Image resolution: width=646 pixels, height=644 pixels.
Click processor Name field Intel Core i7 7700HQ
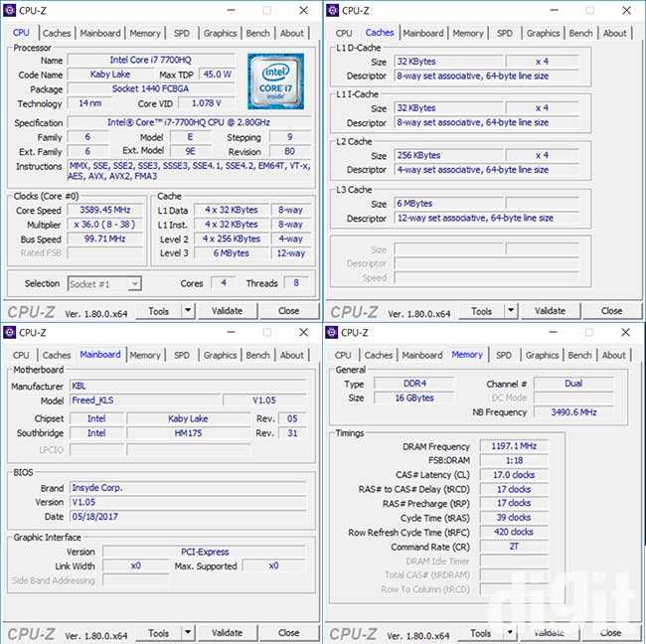point(151,60)
